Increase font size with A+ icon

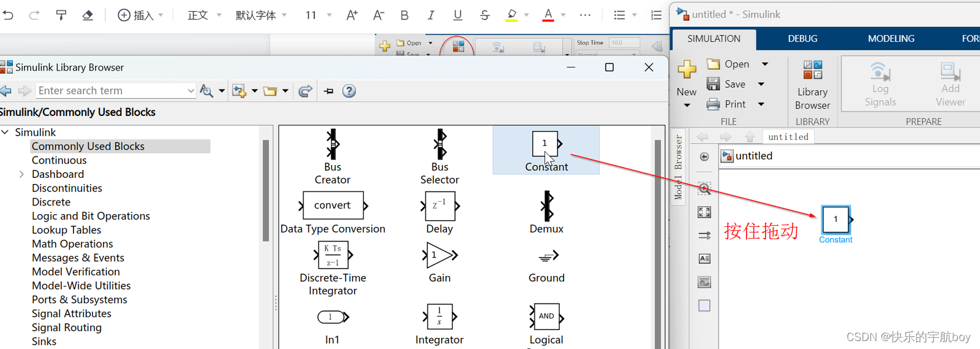(352, 15)
